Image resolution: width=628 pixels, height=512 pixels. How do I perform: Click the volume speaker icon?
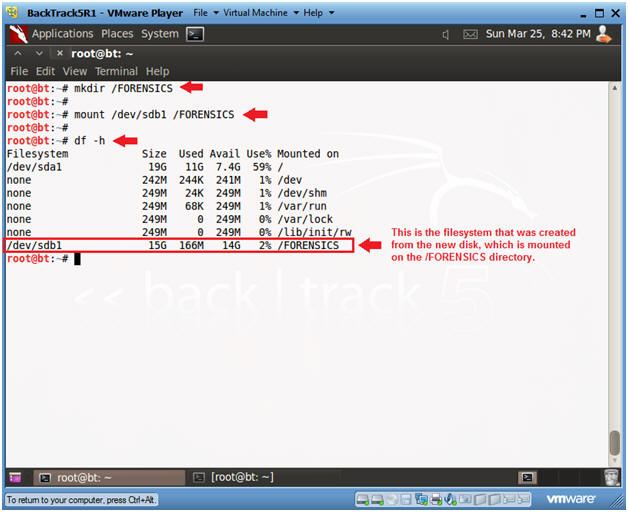(446, 34)
